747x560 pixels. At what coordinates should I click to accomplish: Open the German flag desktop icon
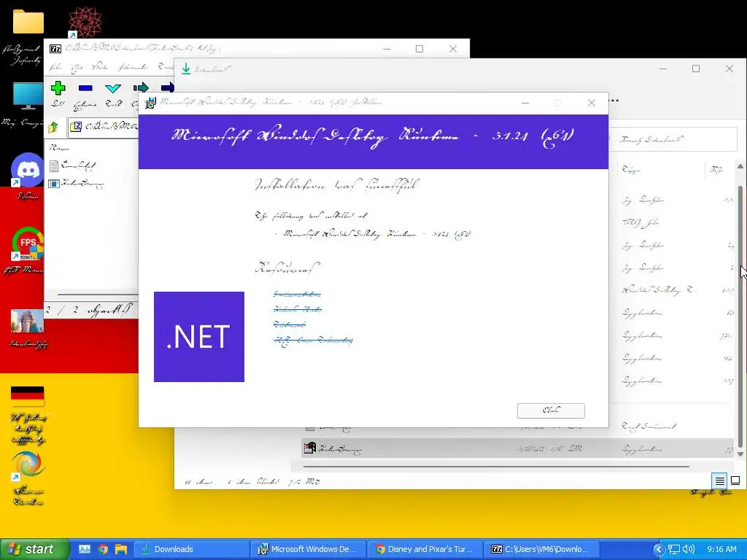pyautogui.click(x=27, y=396)
